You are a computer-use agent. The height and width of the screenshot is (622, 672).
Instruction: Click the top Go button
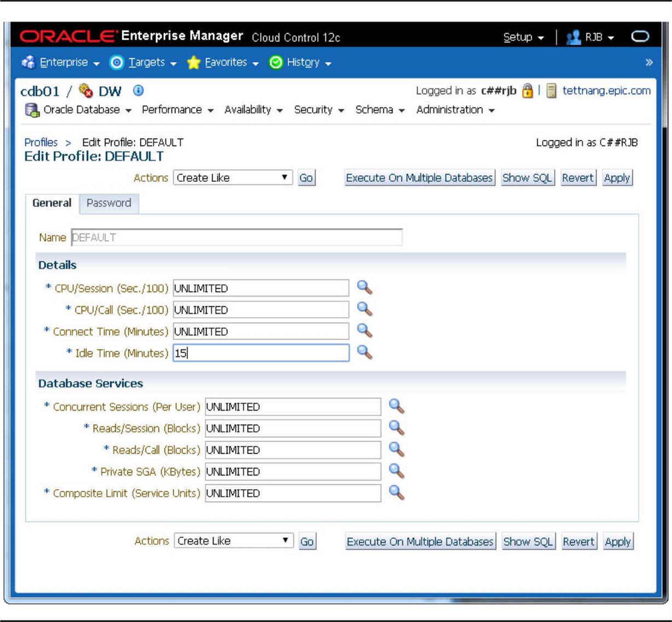306,178
